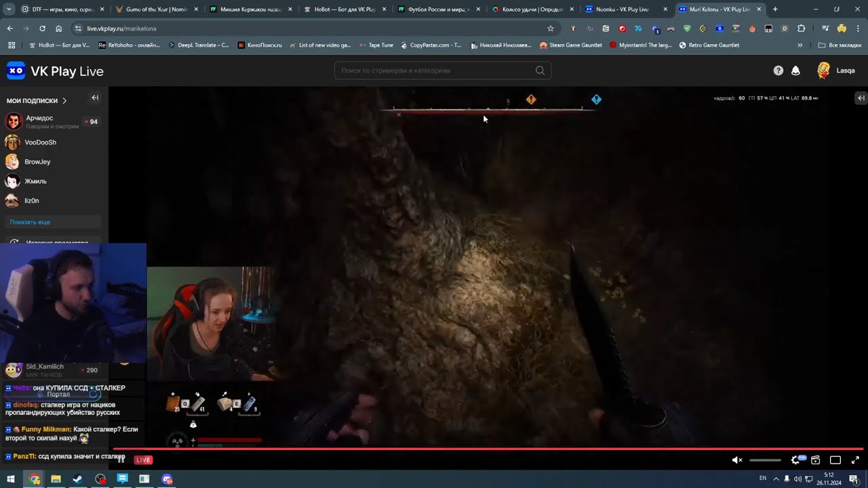Open the Steam Game Gauntlet bookmark
The height and width of the screenshot is (488, 868).
(570, 45)
